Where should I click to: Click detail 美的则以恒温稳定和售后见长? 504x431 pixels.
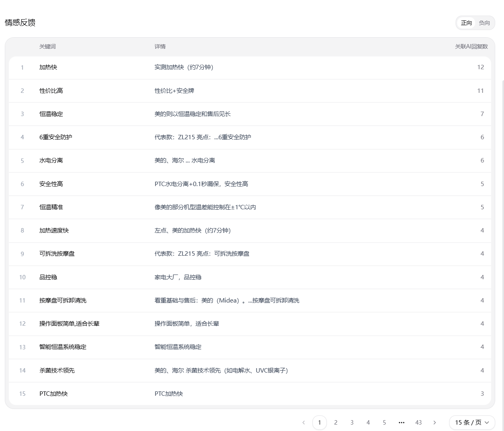[193, 114]
